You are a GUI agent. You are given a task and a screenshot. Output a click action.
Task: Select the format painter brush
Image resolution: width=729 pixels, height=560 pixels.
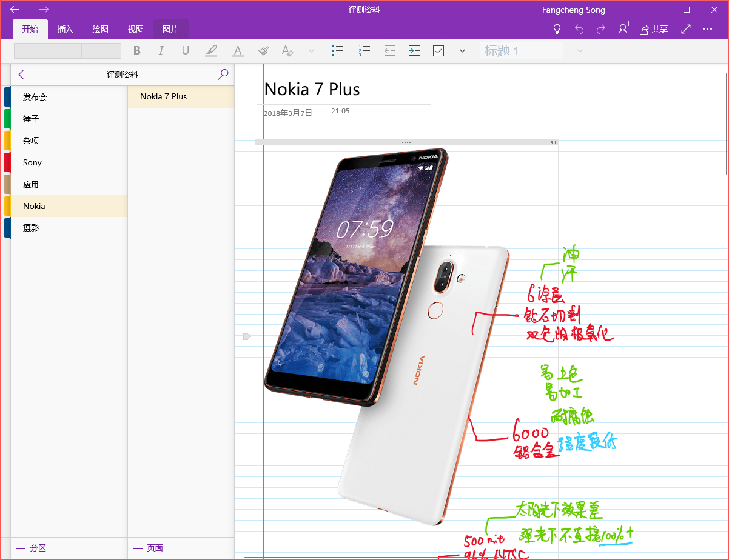[263, 51]
